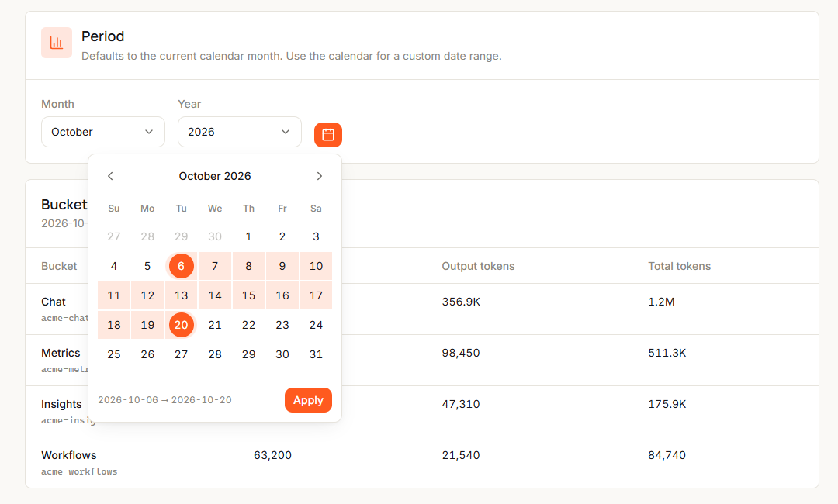Click the October 2026 calendar title
Viewport: 838px width, 504px height.
215,176
